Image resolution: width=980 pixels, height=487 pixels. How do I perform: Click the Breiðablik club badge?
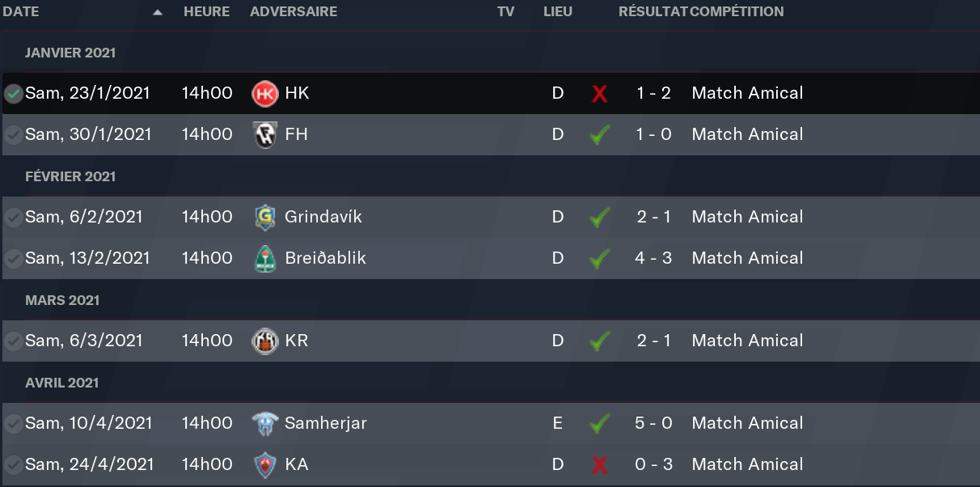[x=265, y=259]
